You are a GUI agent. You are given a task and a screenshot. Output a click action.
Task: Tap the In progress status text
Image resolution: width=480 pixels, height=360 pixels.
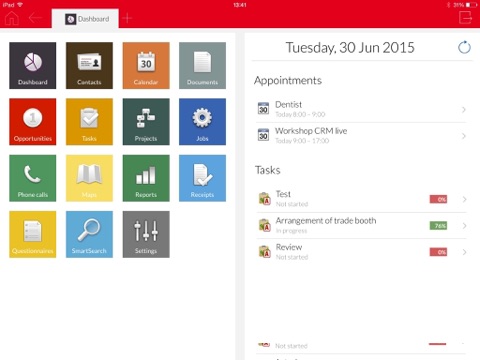pos(291,231)
